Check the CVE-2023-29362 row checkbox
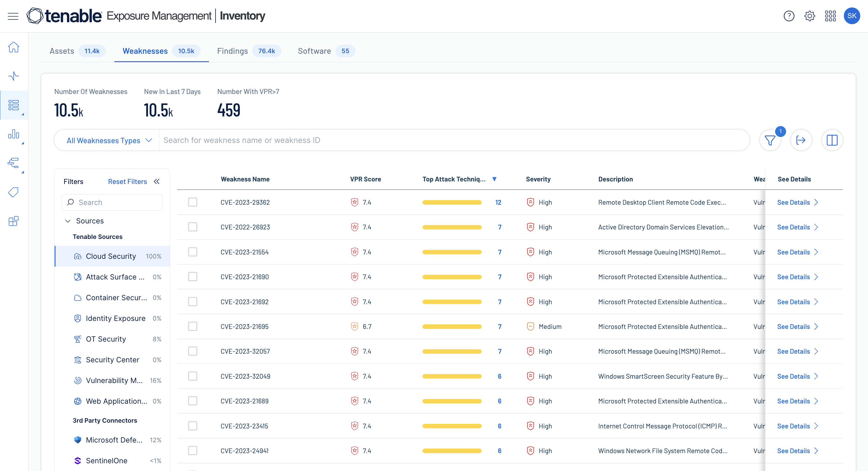868x471 pixels. coord(192,202)
